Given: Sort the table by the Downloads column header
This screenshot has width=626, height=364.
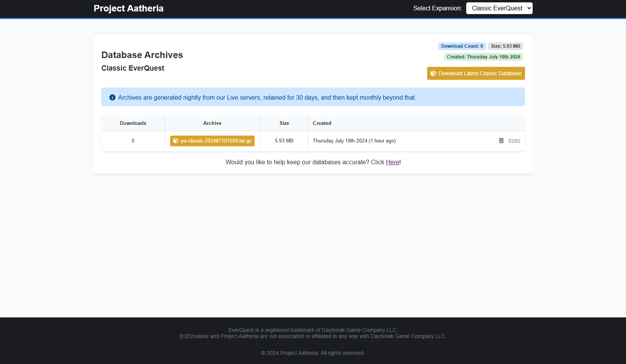Looking at the screenshot, I should [x=133, y=123].
